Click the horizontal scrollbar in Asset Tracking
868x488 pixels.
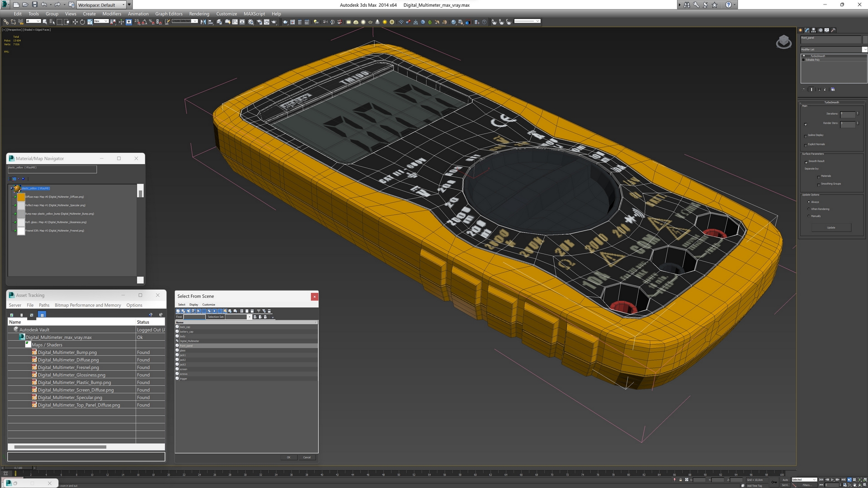(x=60, y=447)
